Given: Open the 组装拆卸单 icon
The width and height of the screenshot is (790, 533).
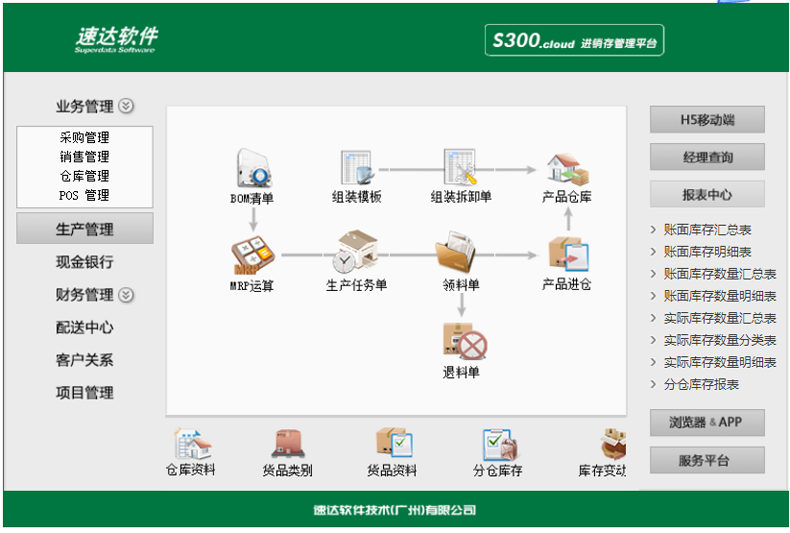Looking at the screenshot, I should 460,167.
